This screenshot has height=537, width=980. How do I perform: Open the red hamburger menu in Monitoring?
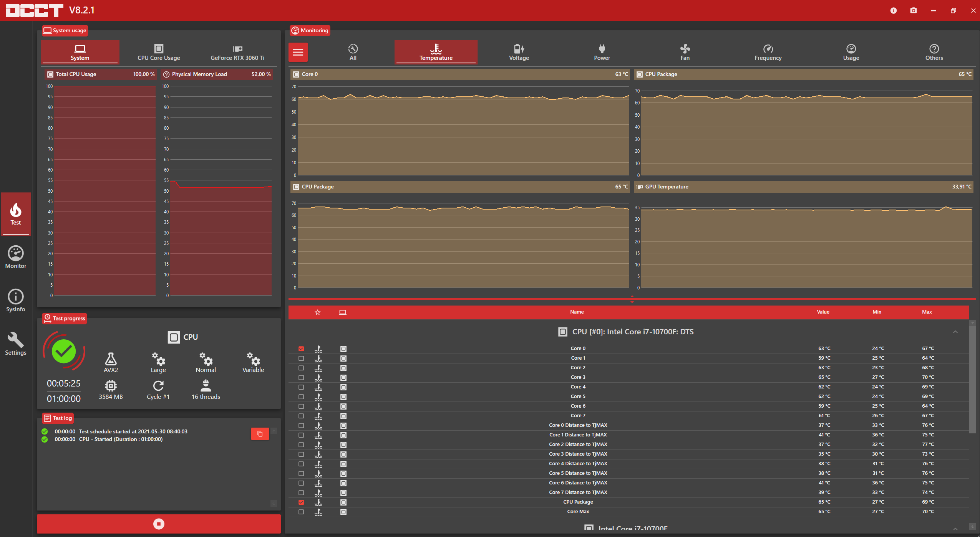click(x=298, y=52)
